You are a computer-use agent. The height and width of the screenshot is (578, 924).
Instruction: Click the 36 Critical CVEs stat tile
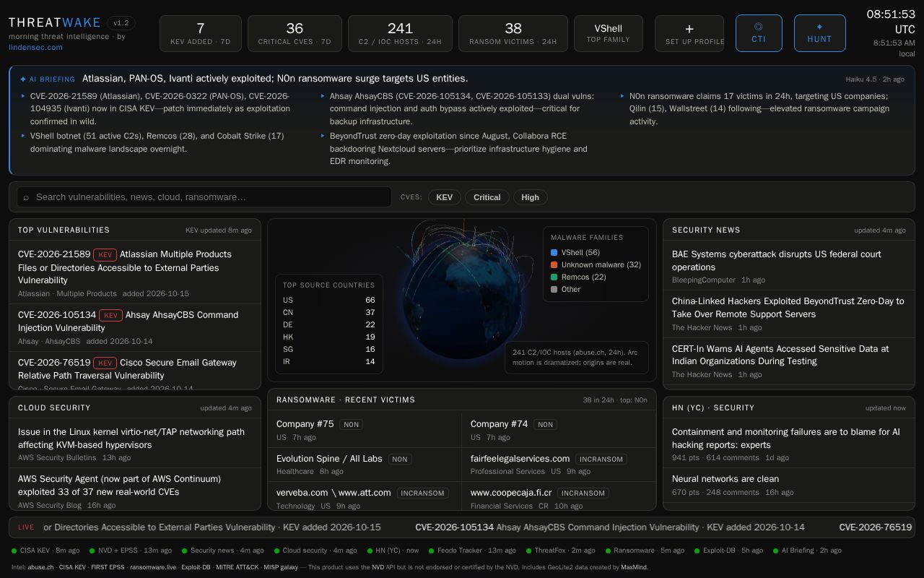coord(295,33)
